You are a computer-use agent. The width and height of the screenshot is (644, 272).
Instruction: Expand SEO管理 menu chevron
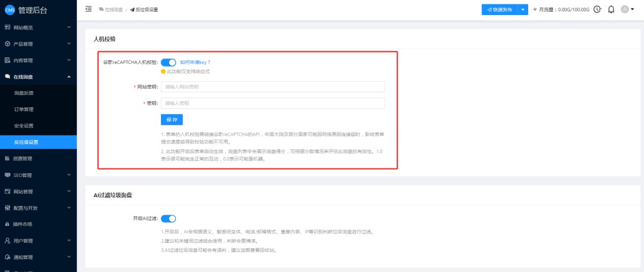point(69,175)
